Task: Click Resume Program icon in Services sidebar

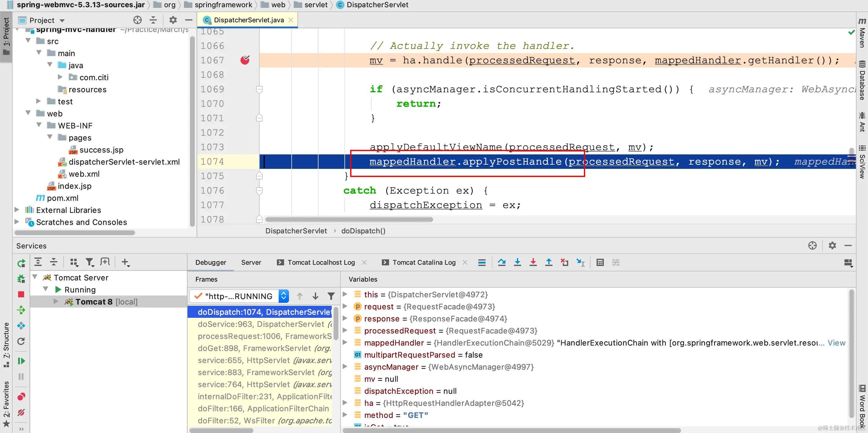Action: [x=21, y=361]
